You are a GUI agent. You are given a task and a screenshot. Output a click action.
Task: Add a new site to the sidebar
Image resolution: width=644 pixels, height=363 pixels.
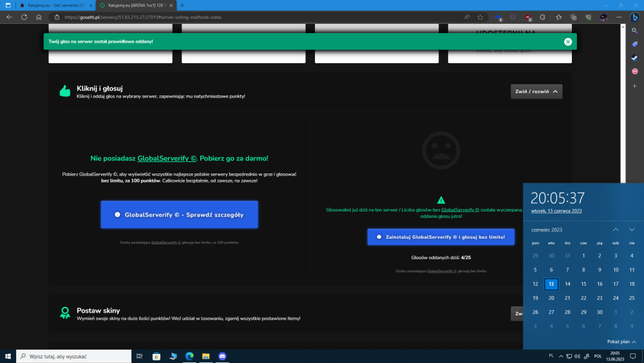(634, 86)
